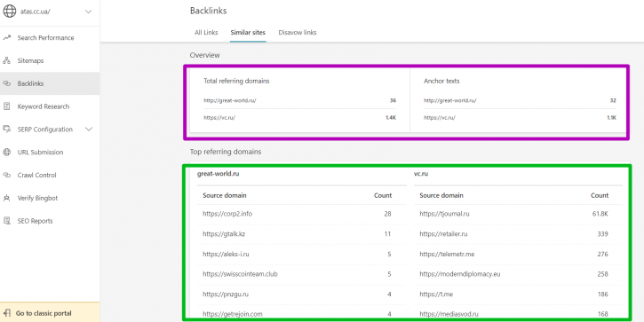The height and width of the screenshot is (322, 644).
Task: Click https://swisscointeam.club source domain
Action: pyautogui.click(x=240, y=273)
